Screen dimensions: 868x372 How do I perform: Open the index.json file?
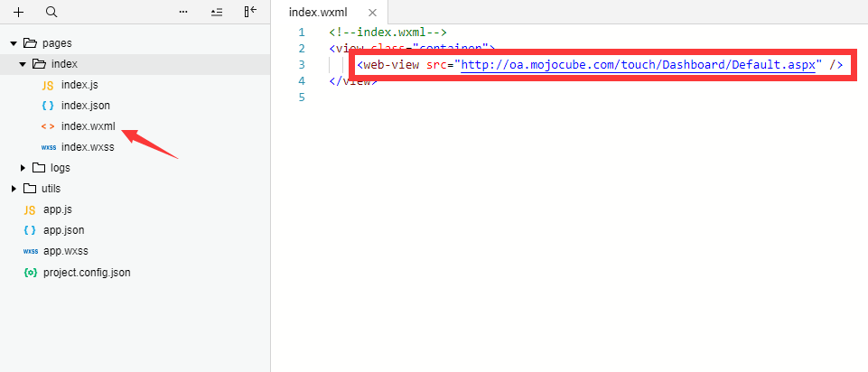point(86,106)
